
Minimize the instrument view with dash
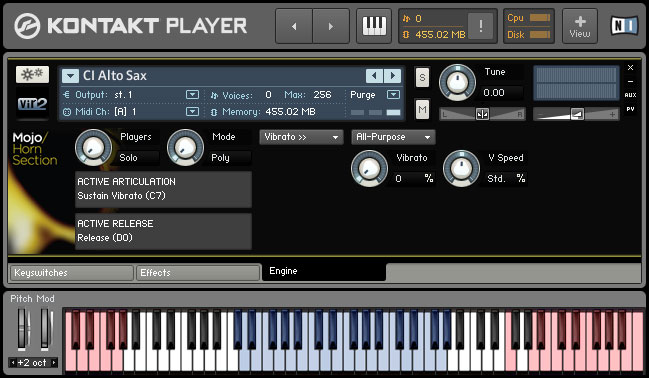630,82
